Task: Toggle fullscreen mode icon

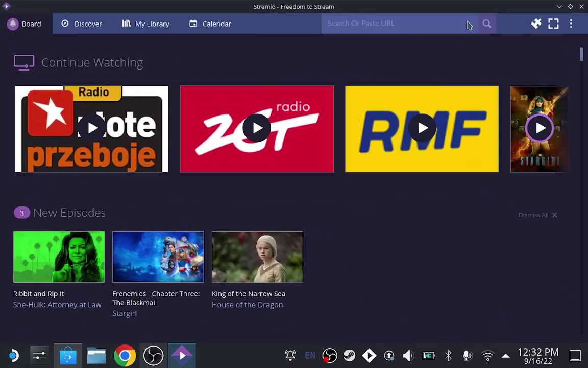Action: [553, 24]
